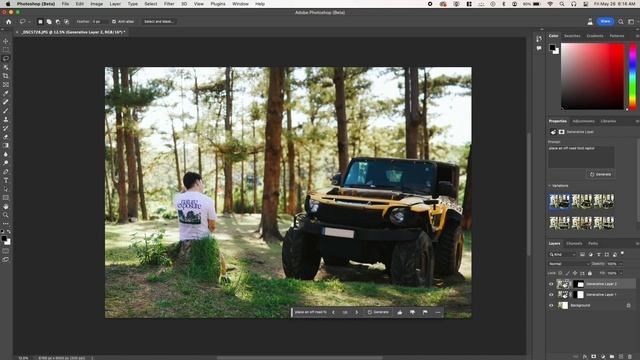Screen dimensions: 640x360
Task: Open the workspace switcher icon at top right
Action: 631,22
